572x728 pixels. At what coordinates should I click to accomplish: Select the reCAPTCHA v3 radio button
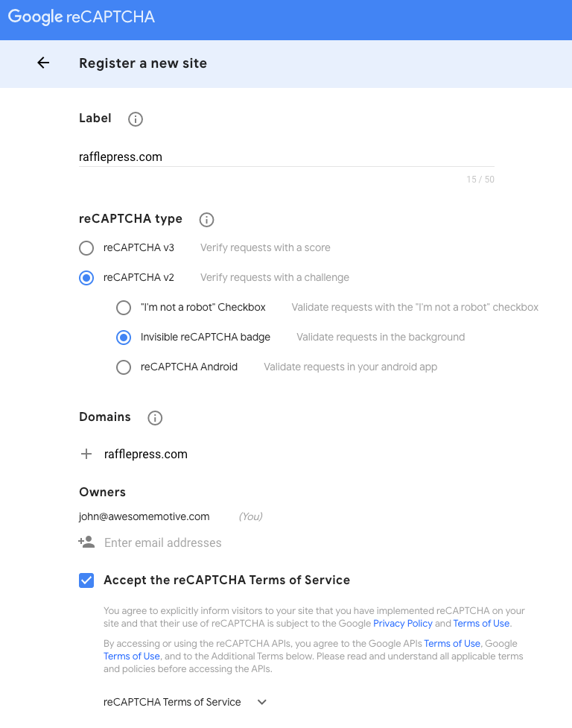click(86, 247)
